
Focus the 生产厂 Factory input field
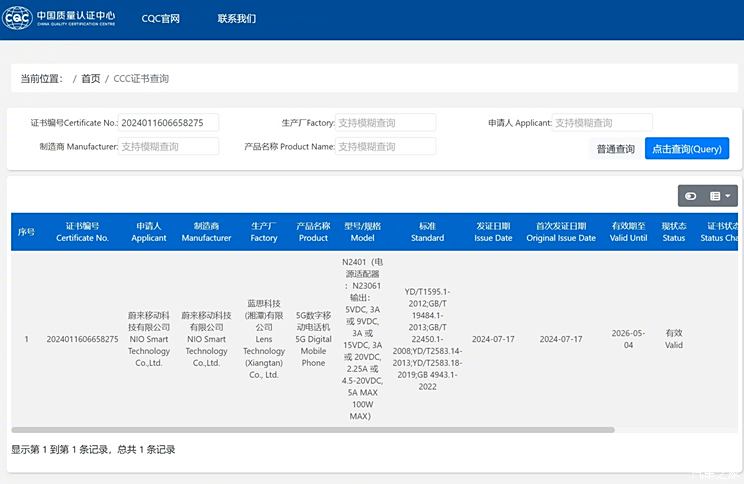coord(386,123)
